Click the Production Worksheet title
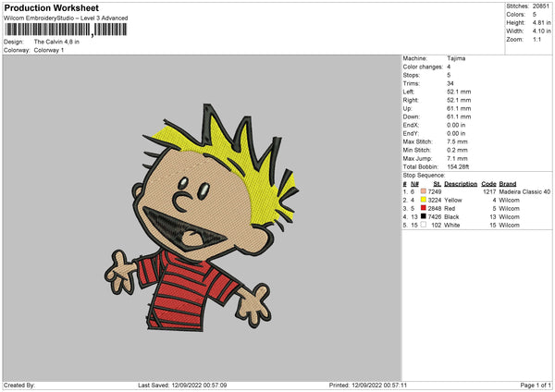555x392 pixels. (x=51, y=8)
